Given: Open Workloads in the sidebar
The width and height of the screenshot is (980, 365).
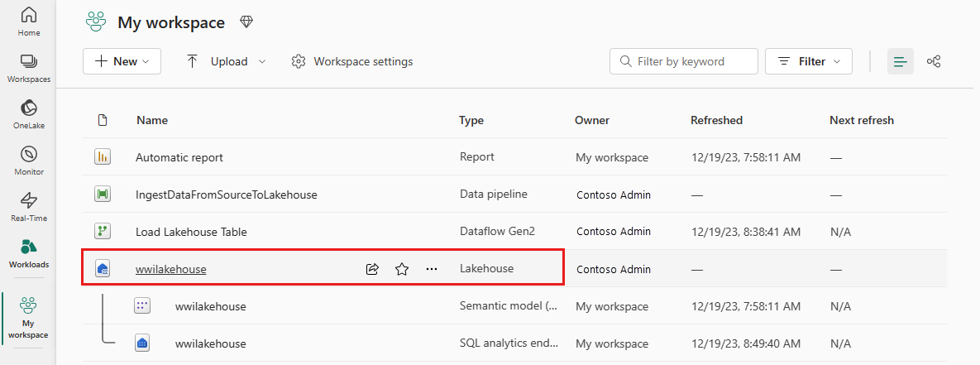Looking at the screenshot, I should pyautogui.click(x=29, y=253).
